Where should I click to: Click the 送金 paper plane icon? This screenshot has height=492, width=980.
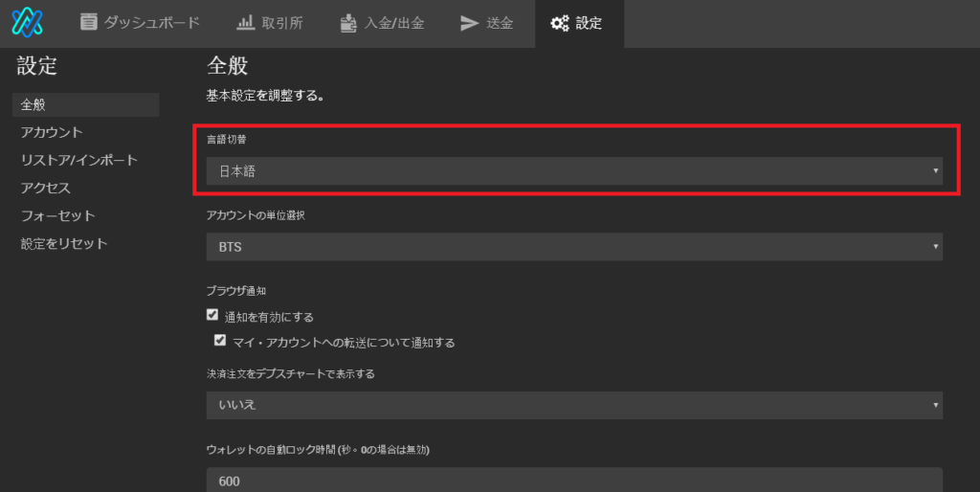(469, 23)
